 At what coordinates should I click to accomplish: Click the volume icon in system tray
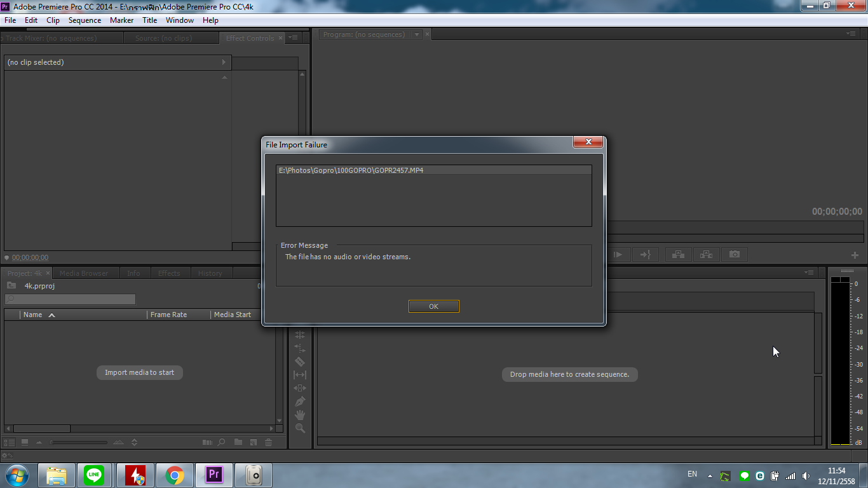coord(806,476)
